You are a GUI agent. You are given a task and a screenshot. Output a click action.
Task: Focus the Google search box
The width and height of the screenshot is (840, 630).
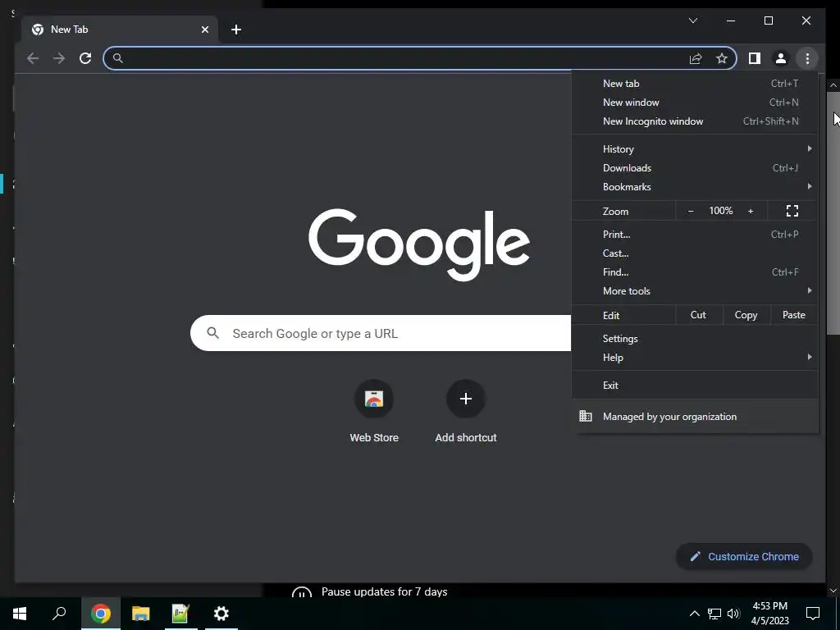381,333
